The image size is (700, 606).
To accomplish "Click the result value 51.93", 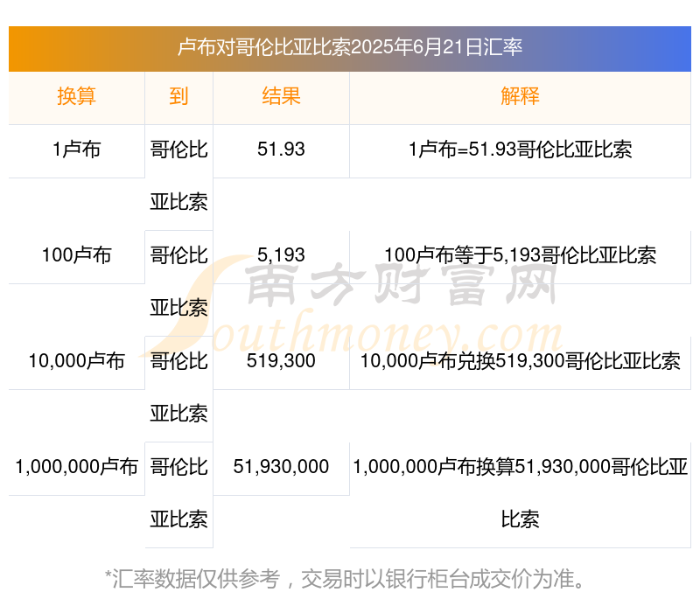I will (x=281, y=149).
